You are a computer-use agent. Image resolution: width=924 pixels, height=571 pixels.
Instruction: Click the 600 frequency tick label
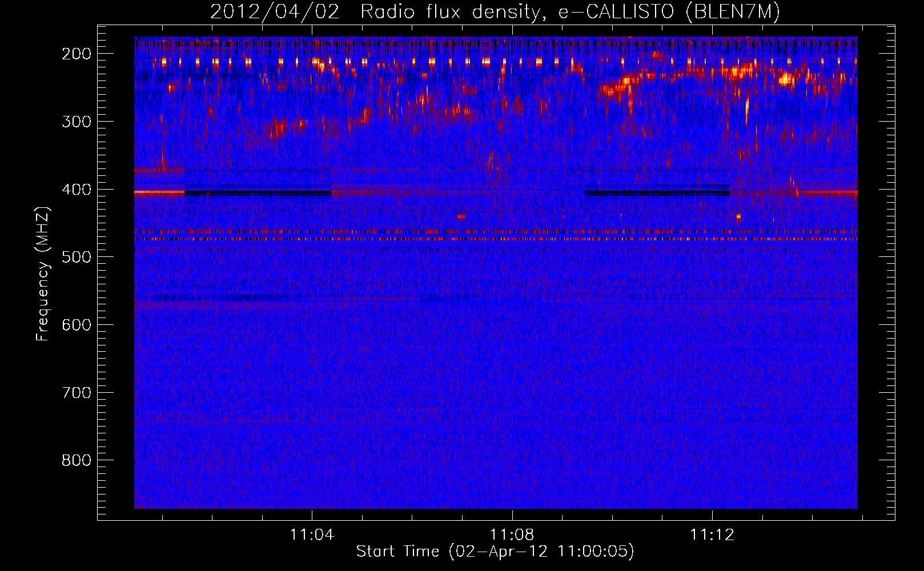[x=77, y=325]
